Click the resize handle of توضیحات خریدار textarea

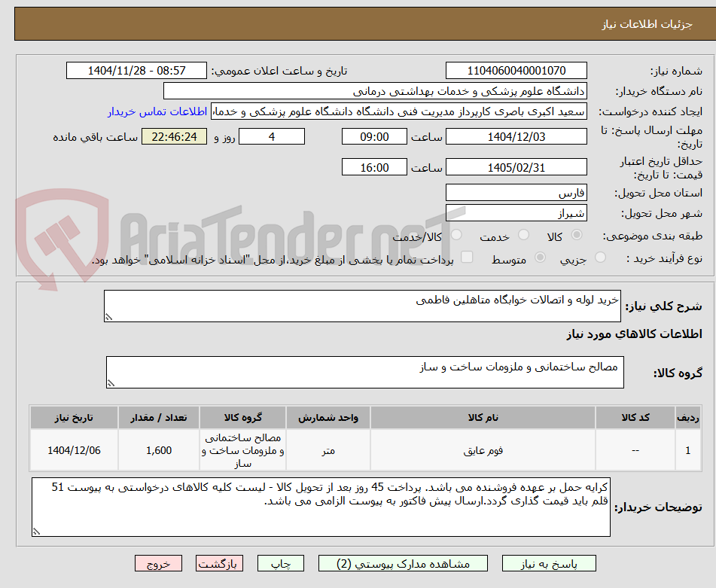36,532
